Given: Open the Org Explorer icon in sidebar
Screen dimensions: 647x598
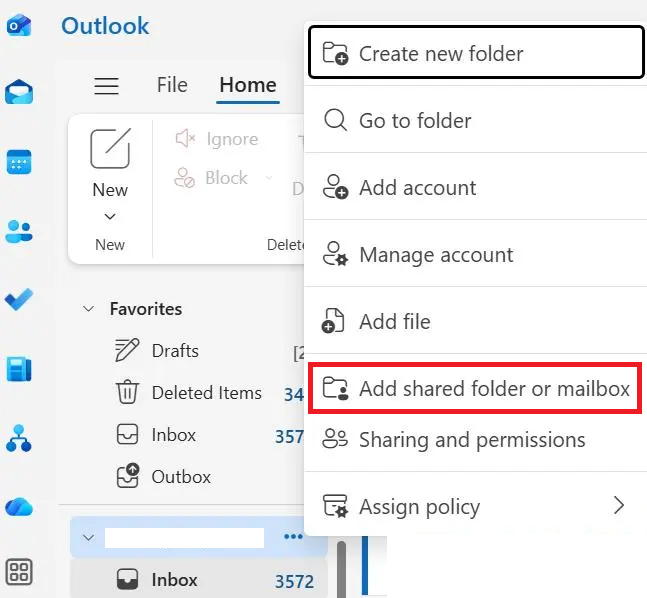Looking at the screenshot, I should click(19, 438).
